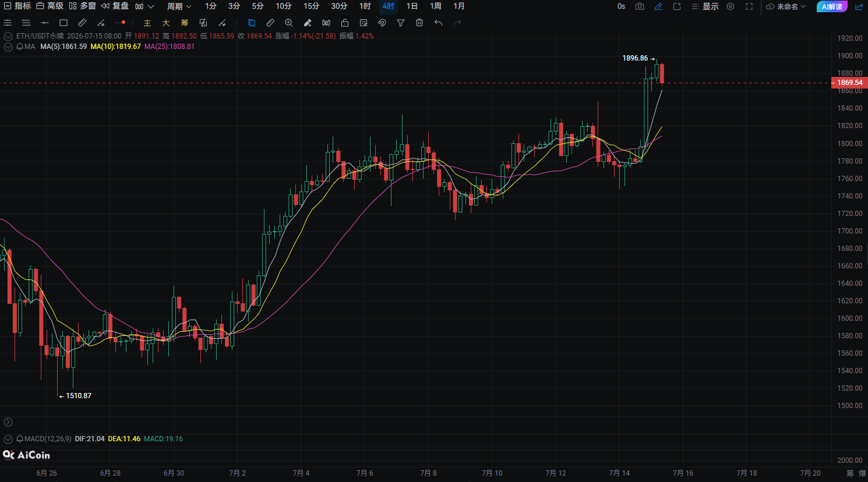Select the active 4时 timeframe

pyautogui.click(x=389, y=6)
